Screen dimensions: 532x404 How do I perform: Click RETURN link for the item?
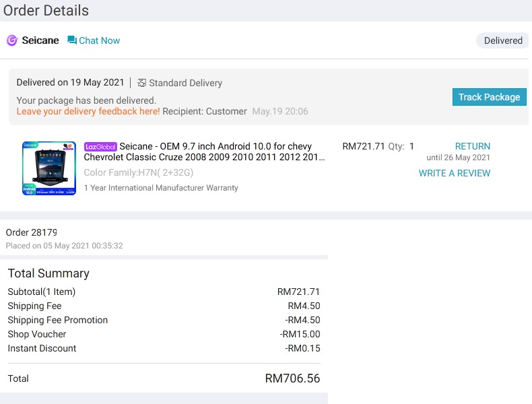click(473, 146)
